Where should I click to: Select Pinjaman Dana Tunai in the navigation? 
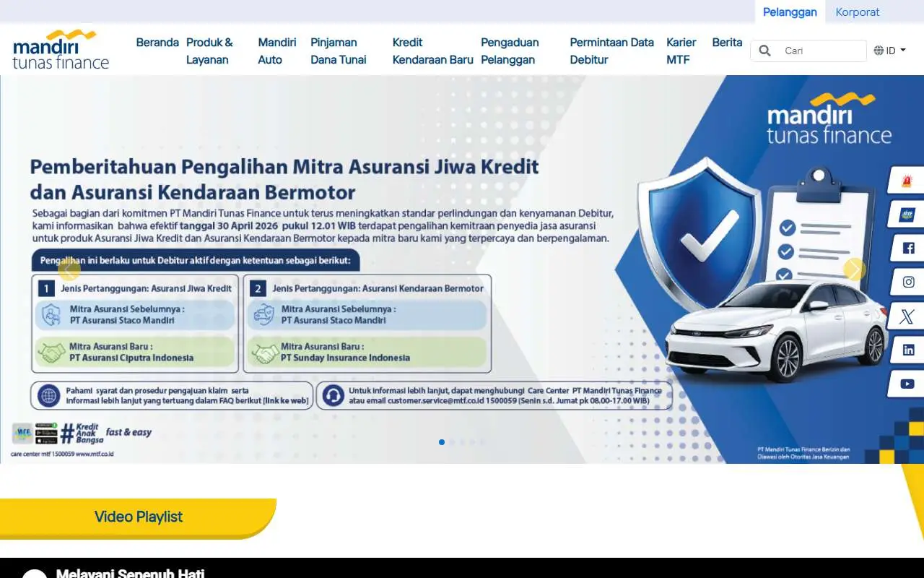(339, 51)
